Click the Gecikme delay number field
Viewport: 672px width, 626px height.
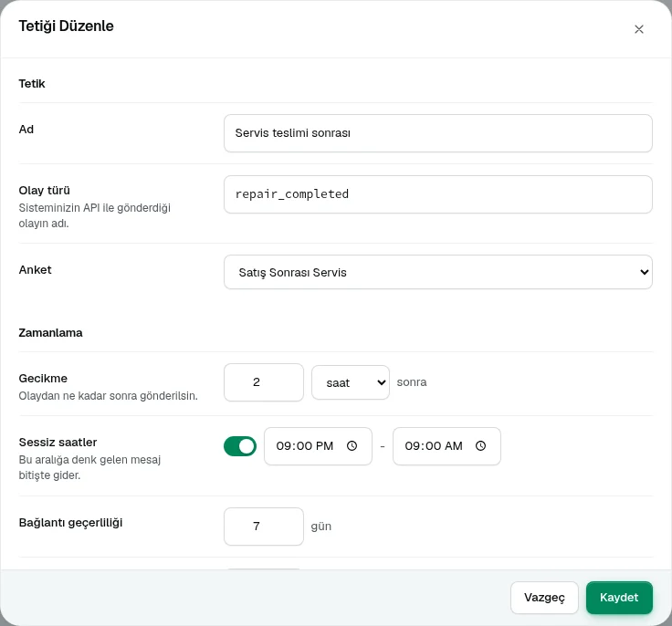(x=264, y=382)
